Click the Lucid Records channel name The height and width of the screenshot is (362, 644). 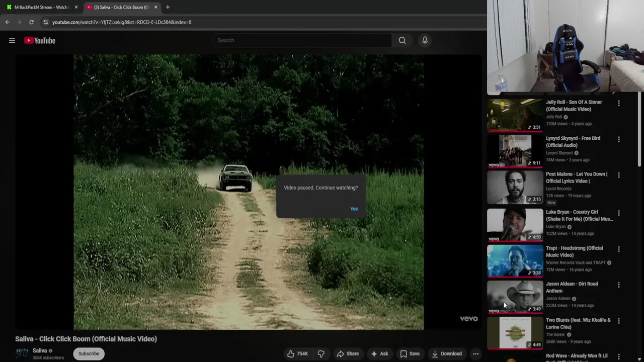558,189
